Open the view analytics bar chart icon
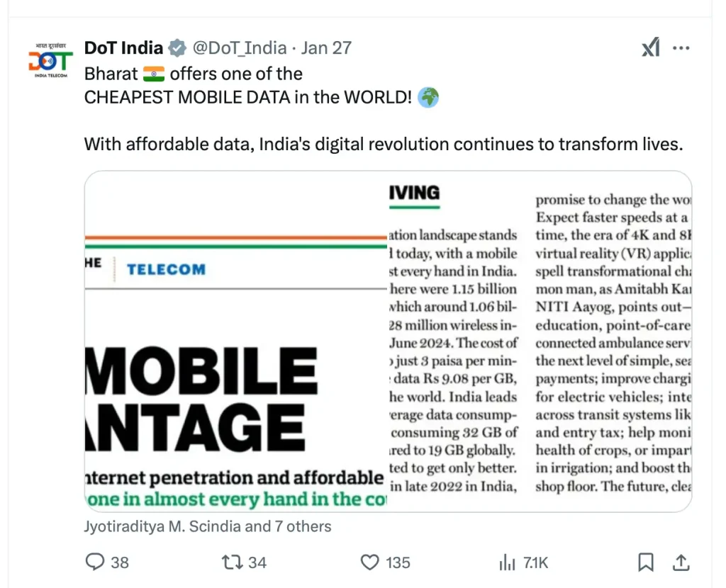 pyautogui.click(x=507, y=562)
